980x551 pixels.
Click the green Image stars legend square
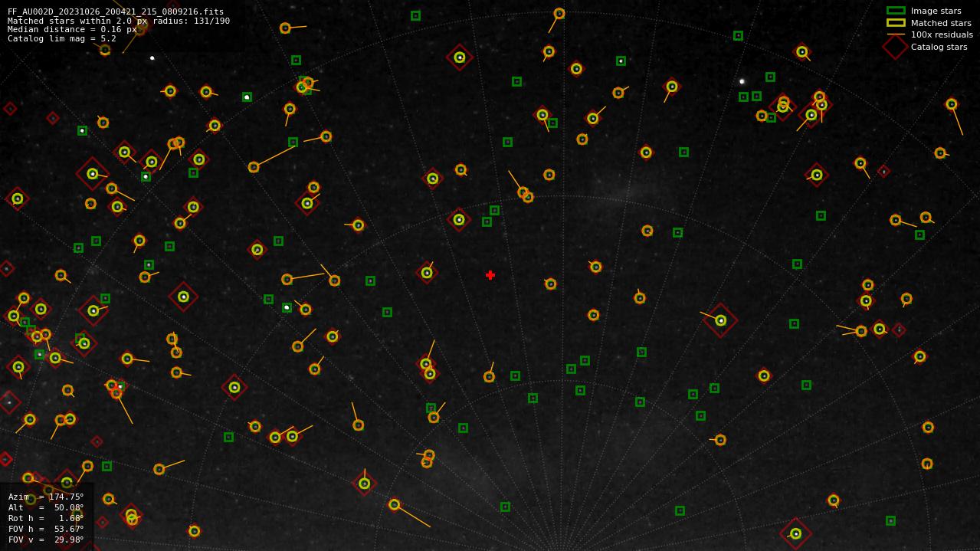[x=896, y=11]
